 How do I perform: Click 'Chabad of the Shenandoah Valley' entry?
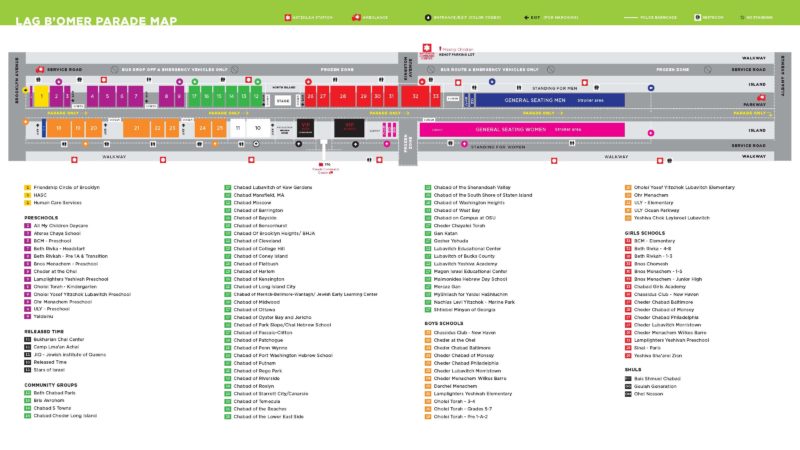coord(472,187)
